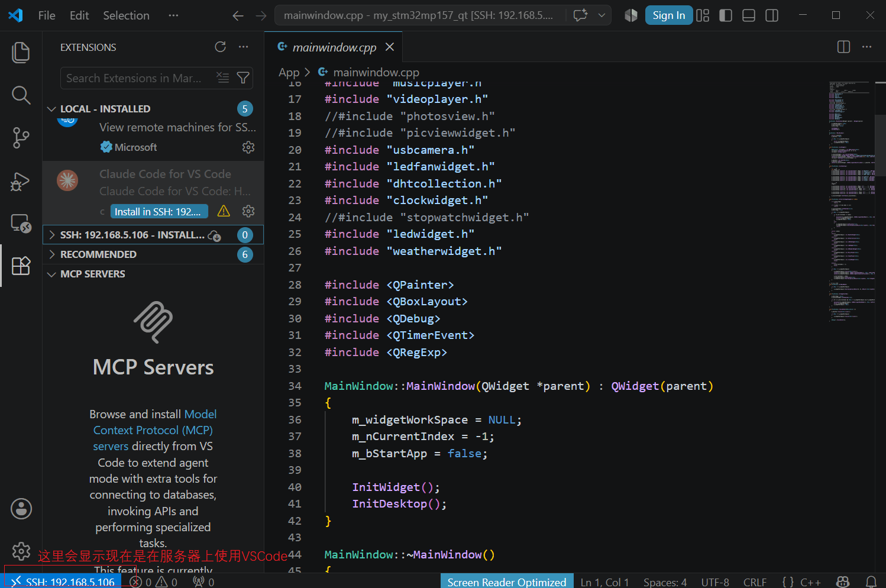Open the File menu
Image resolution: width=886 pixels, height=588 pixels.
47,15
